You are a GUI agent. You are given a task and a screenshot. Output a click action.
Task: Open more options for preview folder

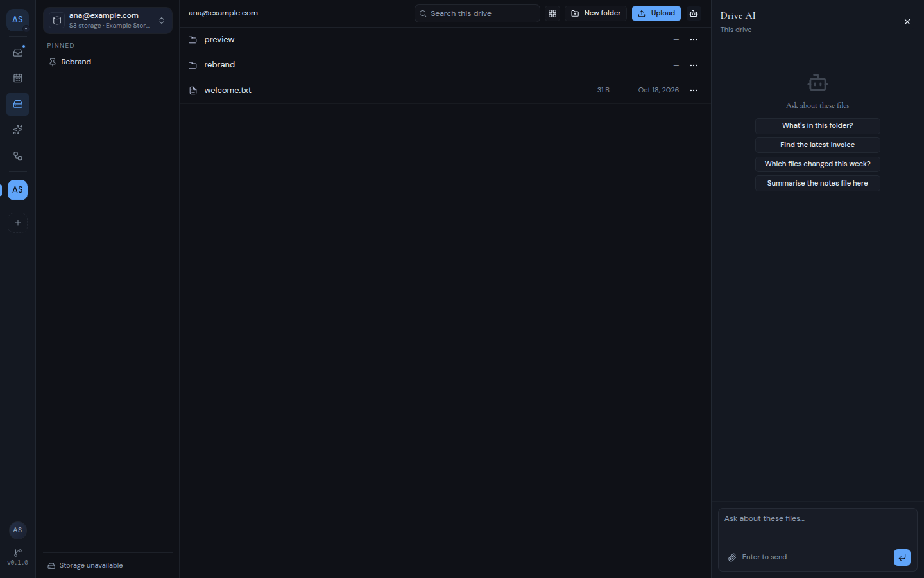coord(694,40)
